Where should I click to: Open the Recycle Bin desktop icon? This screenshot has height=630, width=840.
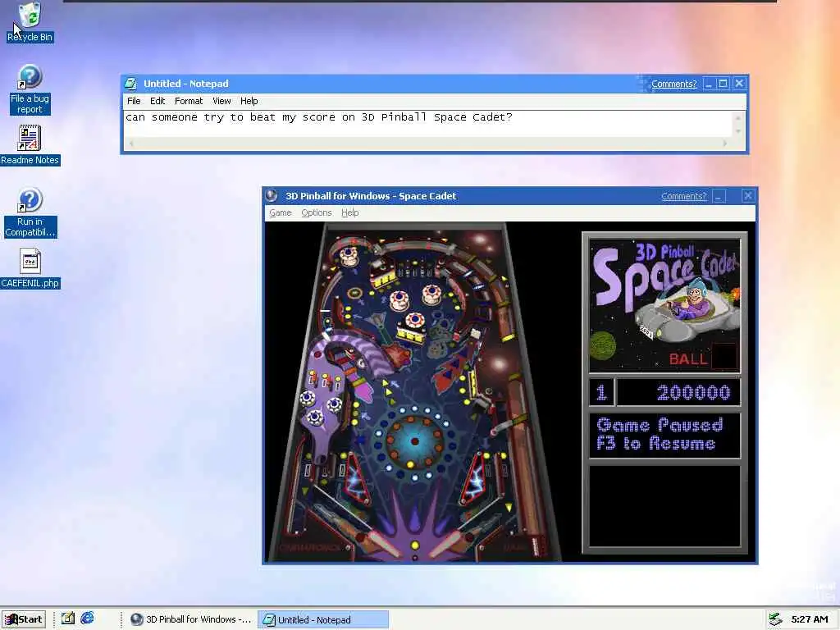[30, 21]
